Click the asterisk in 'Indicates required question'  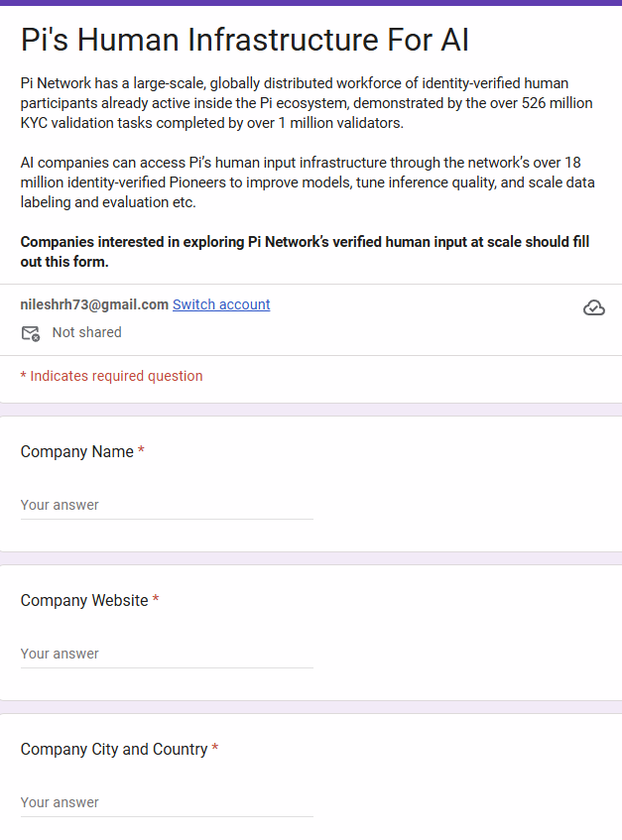[24, 376]
